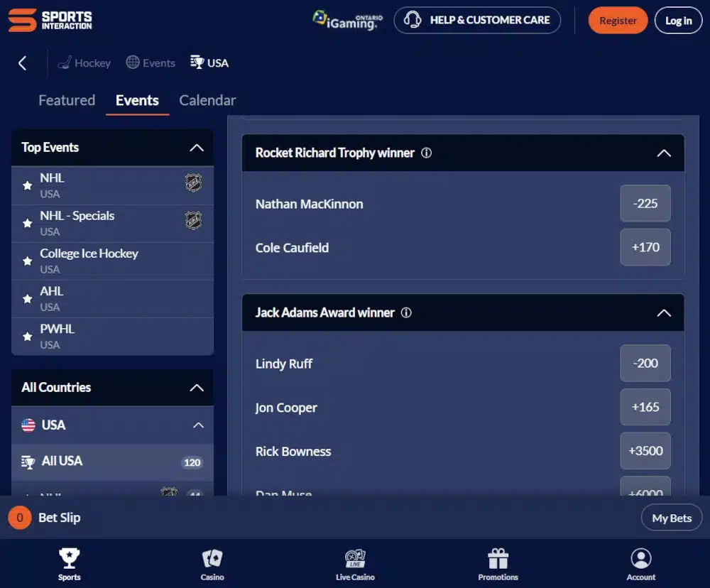Viewport: 710px width, 588px height.
Task: Show info for Jack Adams Award winner
Action: (x=406, y=312)
